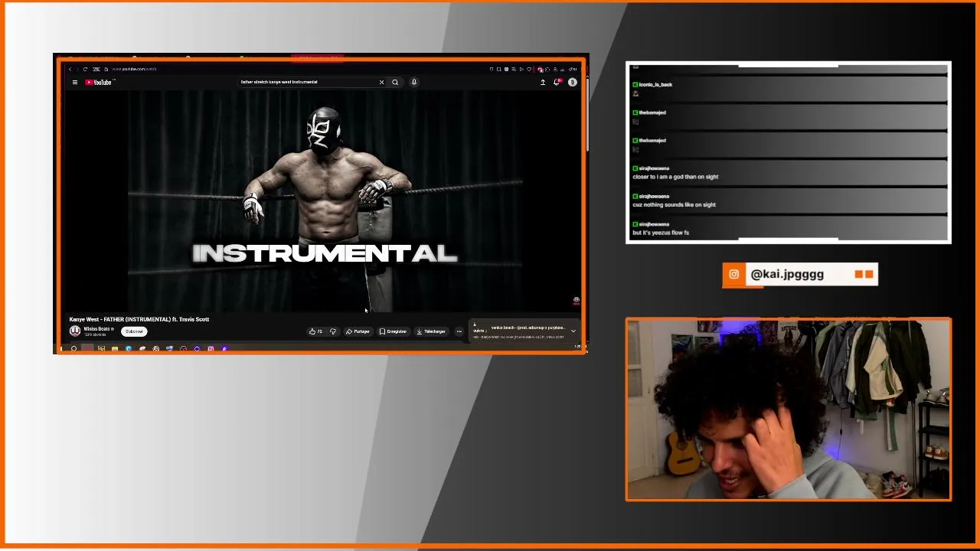Click the video player INSTRUMENTAL frame
The width and height of the screenshot is (980, 551).
click(x=325, y=201)
